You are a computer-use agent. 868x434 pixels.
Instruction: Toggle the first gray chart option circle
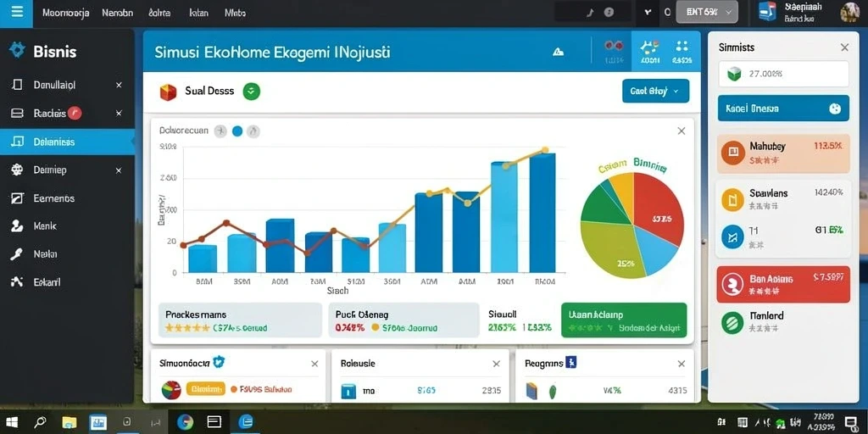(220, 131)
